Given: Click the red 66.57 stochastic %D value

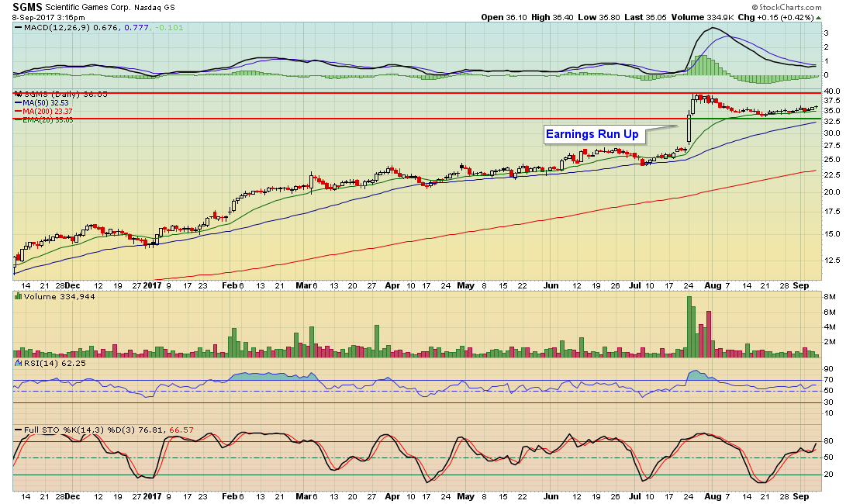Looking at the screenshot, I should click(181, 430).
